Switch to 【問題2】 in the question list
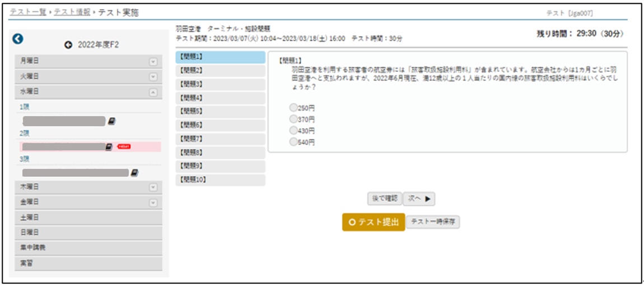The image size is (644, 285). [x=220, y=71]
